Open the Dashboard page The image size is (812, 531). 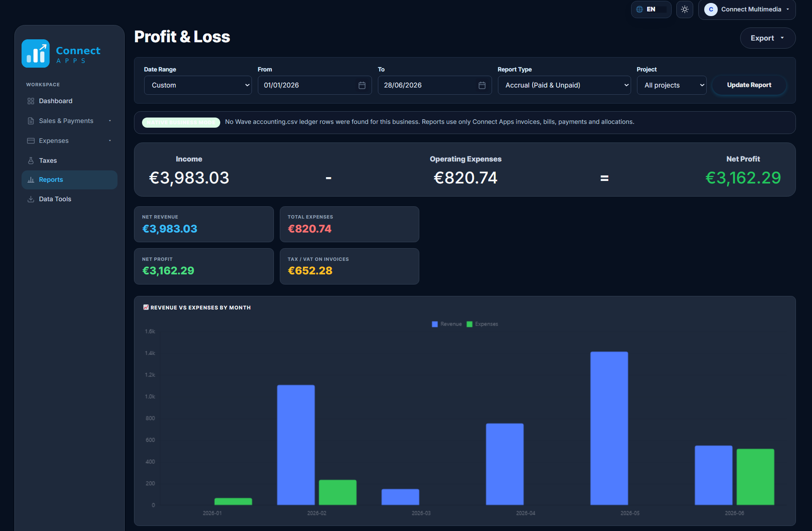69,101
